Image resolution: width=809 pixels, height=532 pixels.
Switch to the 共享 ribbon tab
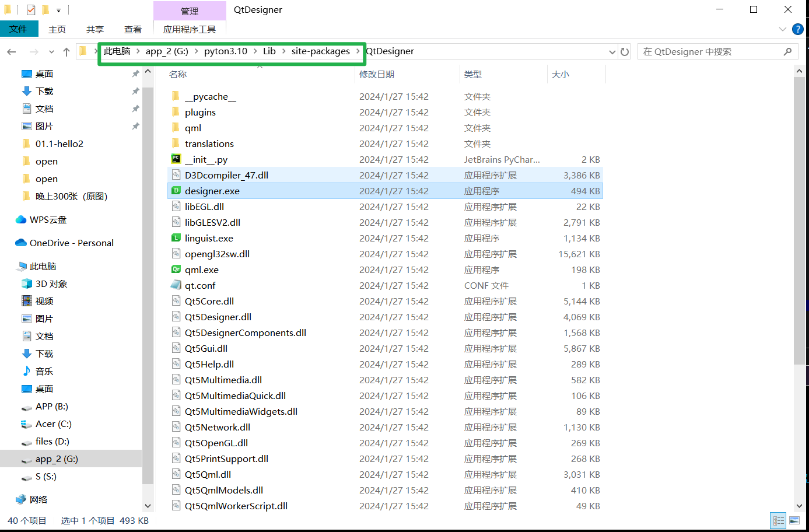pos(95,29)
